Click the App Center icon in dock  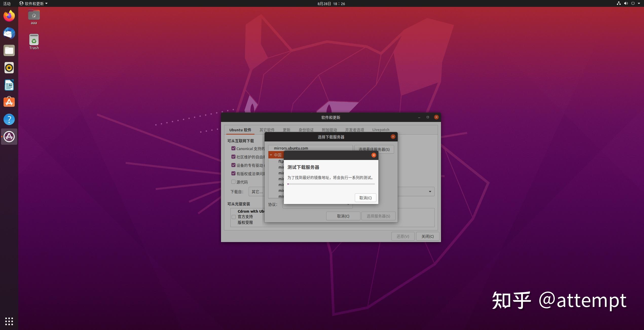pos(9,101)
